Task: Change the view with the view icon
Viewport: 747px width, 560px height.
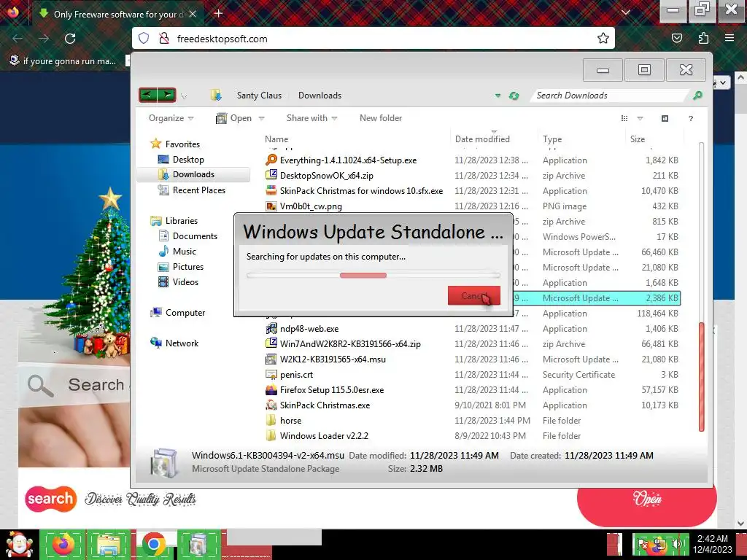Action: click(624, 119)
